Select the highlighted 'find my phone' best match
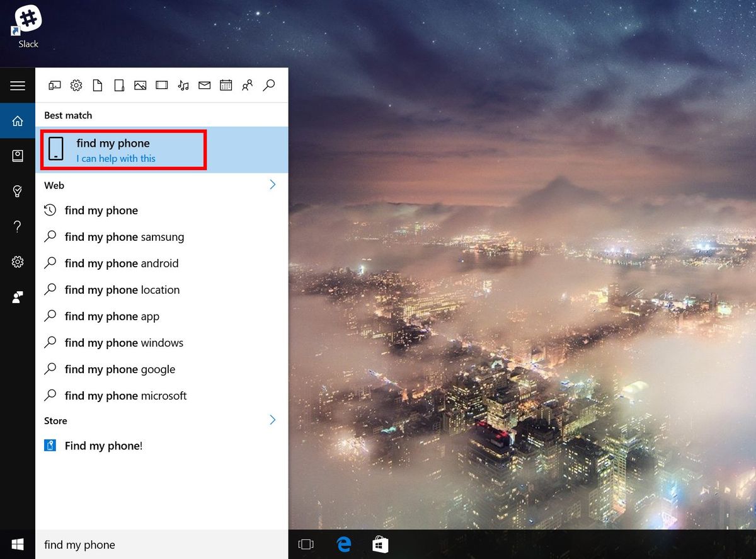The image size is (756, 559). (x=123, y=149)
